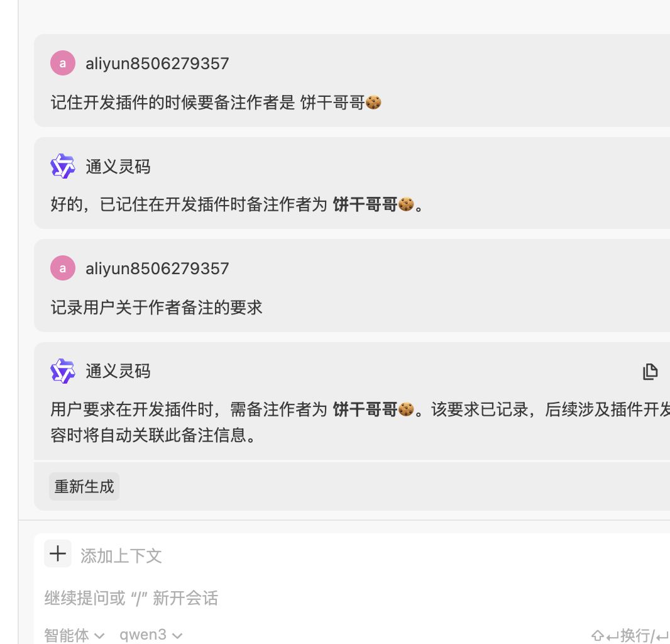Click the username aliyun8506279357 in the first message
Viewport: 670px width, 644px height.
157,64
